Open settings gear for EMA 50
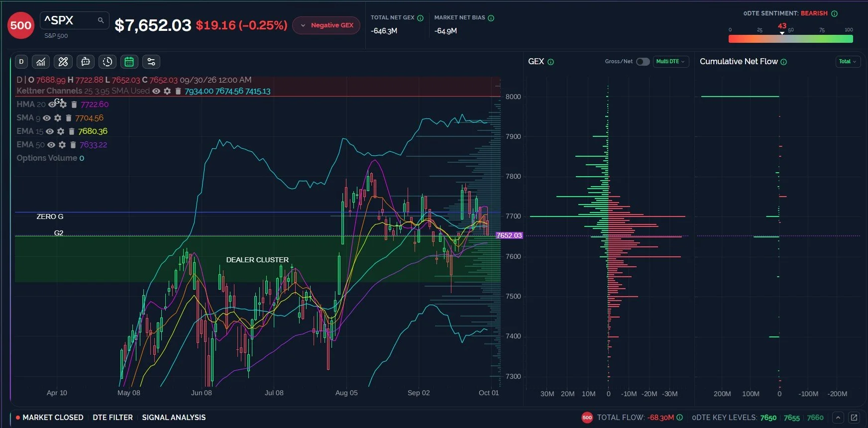This screenshot has width=868, height=428. pos(62,145)
